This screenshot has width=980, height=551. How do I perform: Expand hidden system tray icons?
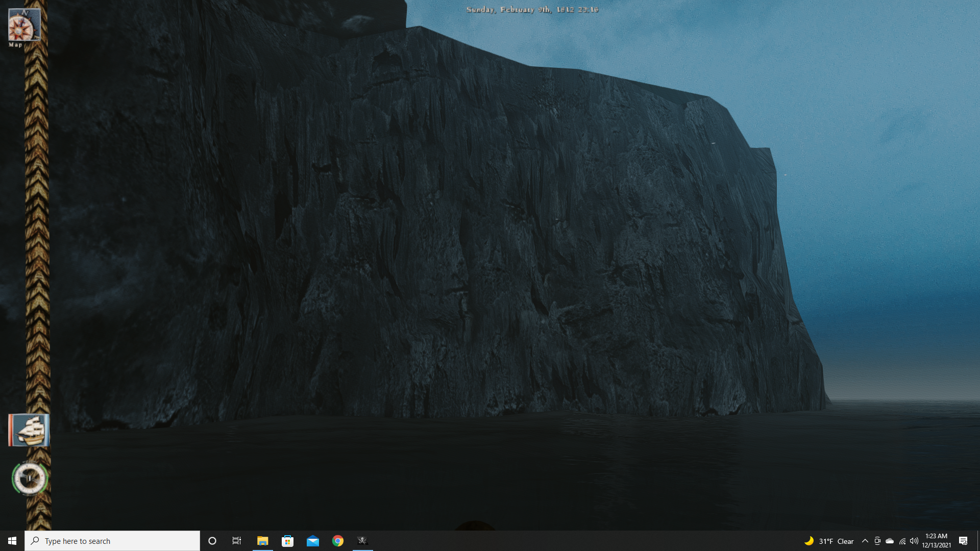point(865,541)
